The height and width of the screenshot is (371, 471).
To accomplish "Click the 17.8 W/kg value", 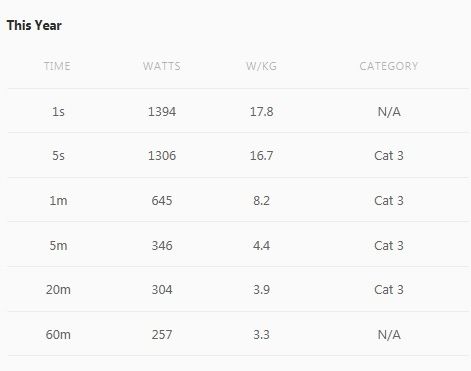I will pos(262,111).
